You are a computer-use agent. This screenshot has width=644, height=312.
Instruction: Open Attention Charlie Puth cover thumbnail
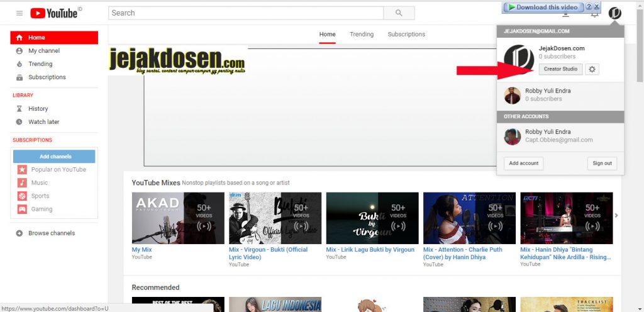click(x=469, y=218)
